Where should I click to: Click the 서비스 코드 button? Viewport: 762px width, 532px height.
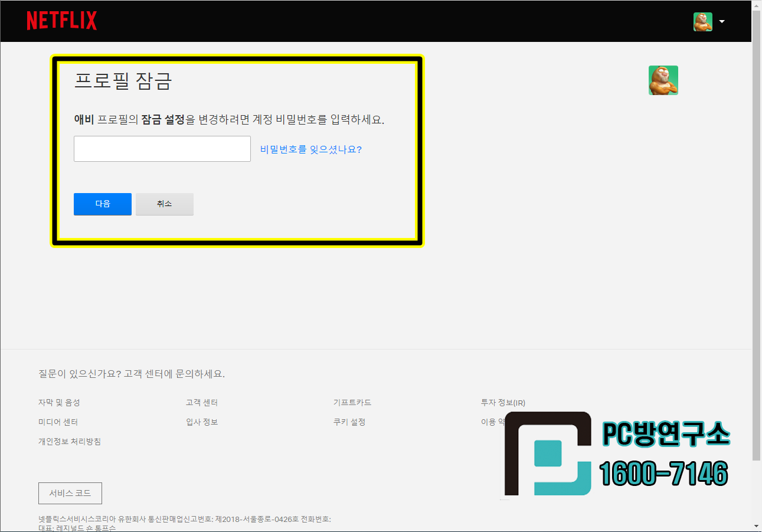(x=70, y=493)
